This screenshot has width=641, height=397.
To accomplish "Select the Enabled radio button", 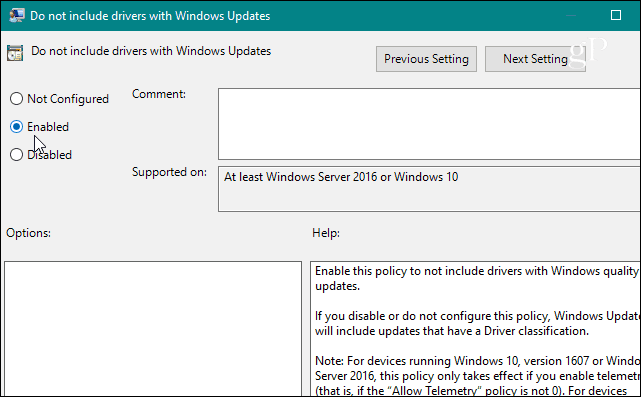I will [x=16, y=127].
